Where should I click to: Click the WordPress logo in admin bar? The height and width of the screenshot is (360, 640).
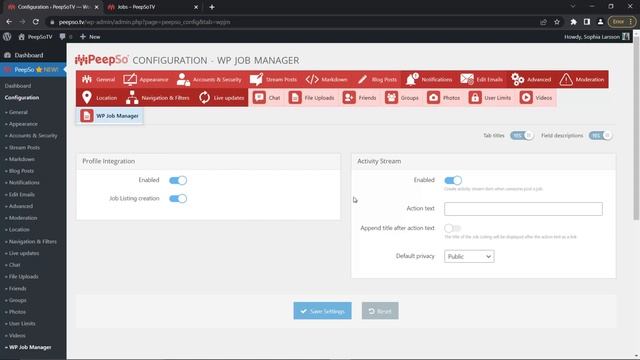[7, 36]
